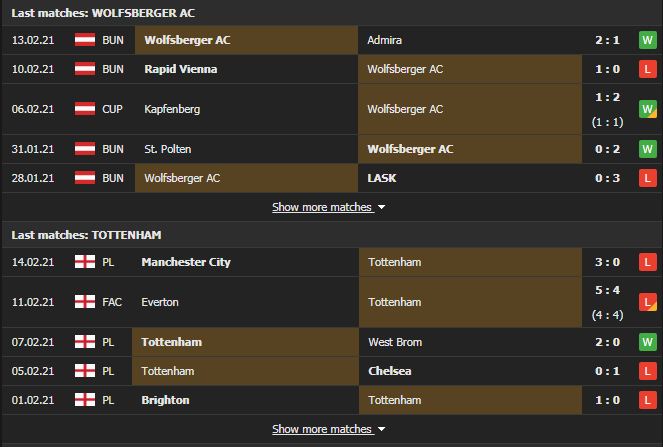Viewport: 663px width, 447px height.
Task: Open the Chelsea team link
Action: [x=389, y=371]
